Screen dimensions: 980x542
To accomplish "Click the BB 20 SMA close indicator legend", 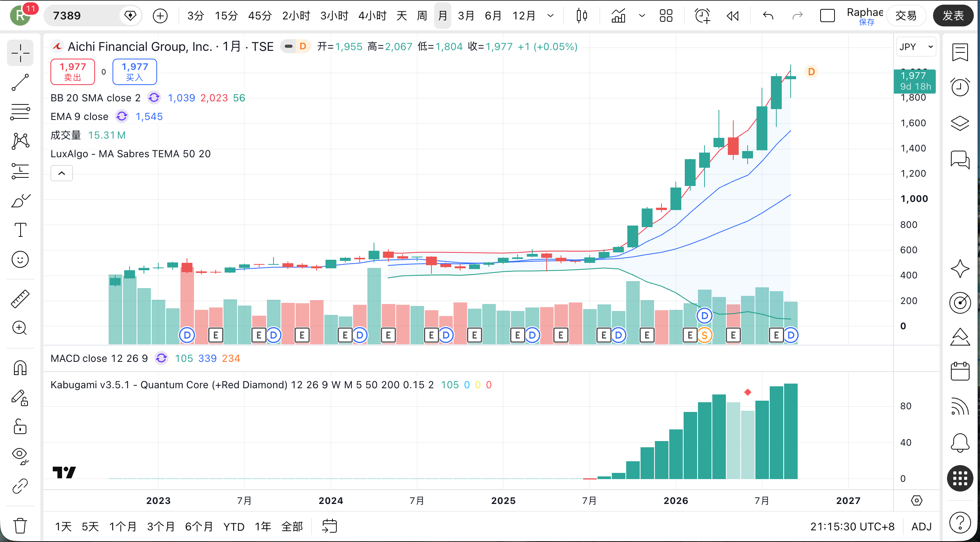I will [95, 98].
